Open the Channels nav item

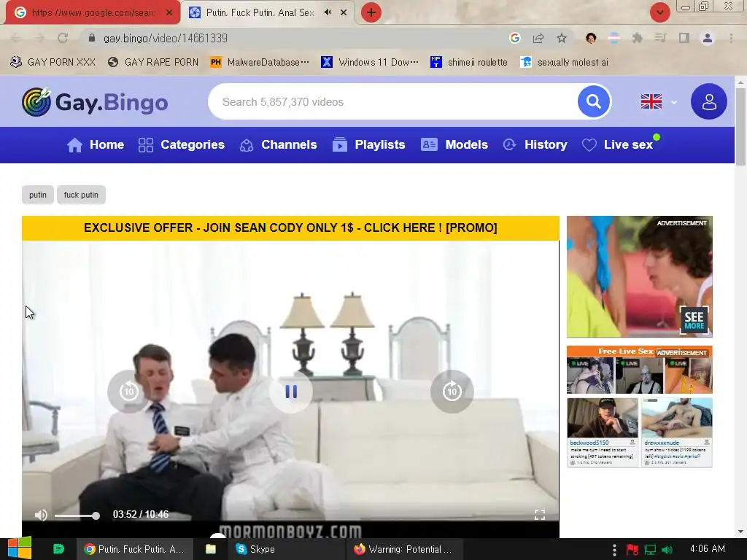pos(278,145)
